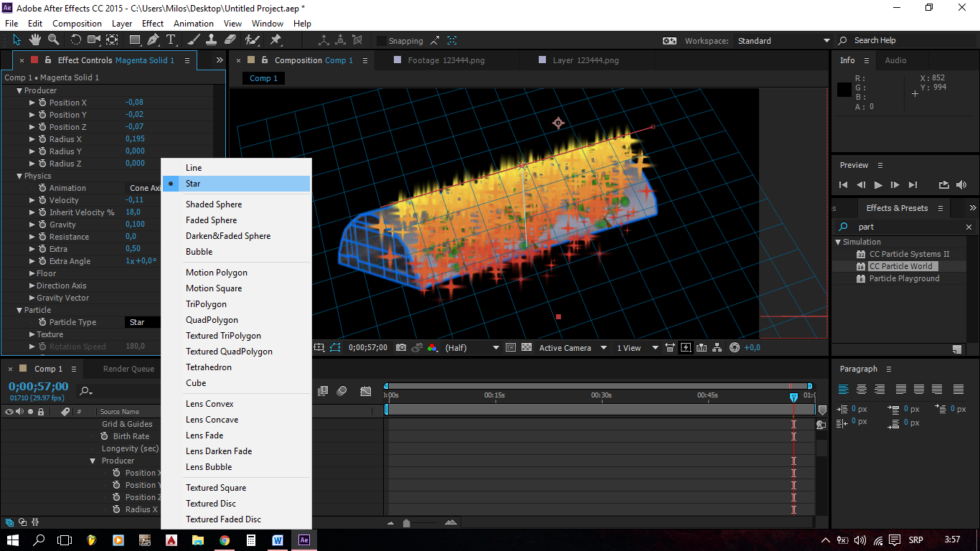Viewport: 980px width, 551px height.
Task: Expand the Gravity Vector group
Action: pyautogui.click(x=32, y=298)
